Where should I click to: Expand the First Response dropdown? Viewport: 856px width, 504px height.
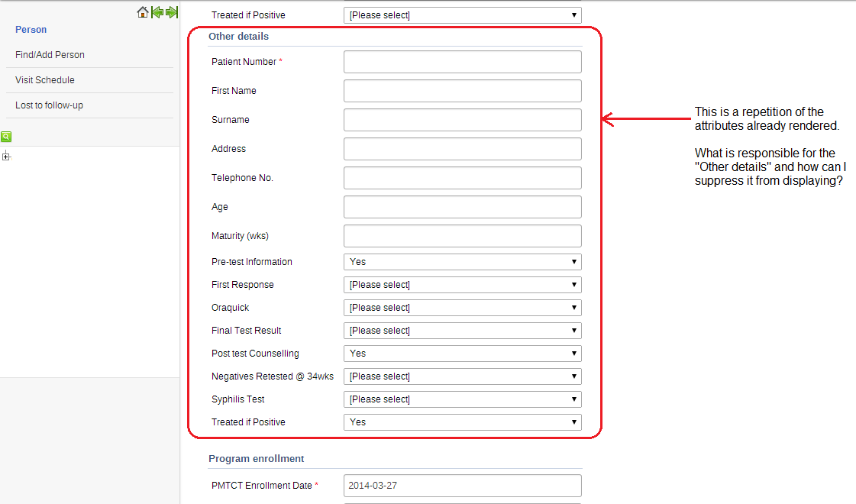(462, 285)
